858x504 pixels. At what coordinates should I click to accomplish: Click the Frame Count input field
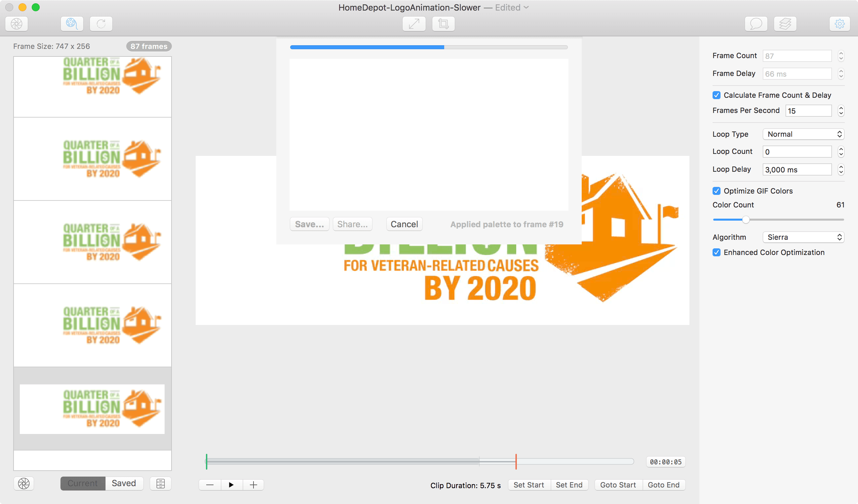[x=797, y=56]
